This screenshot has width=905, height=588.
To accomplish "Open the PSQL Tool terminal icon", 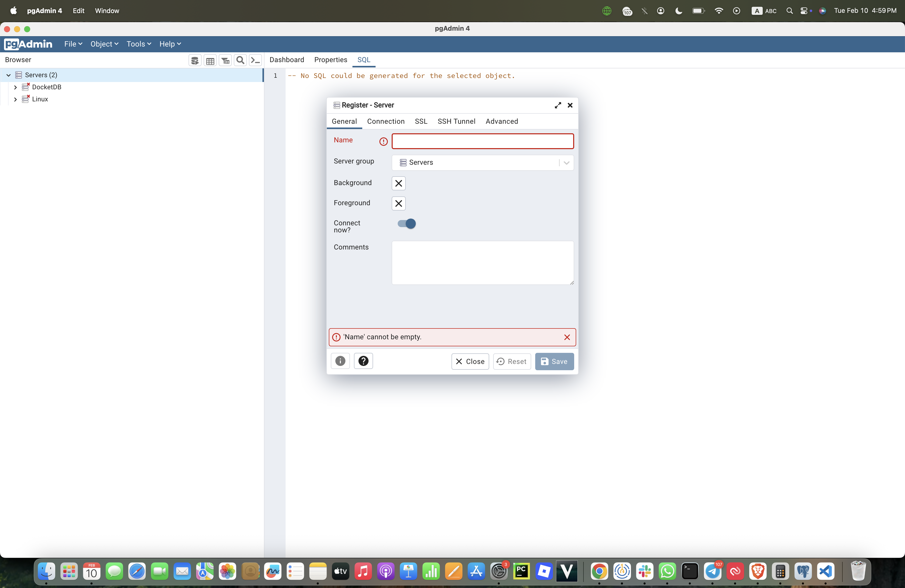I will point(255,60).
